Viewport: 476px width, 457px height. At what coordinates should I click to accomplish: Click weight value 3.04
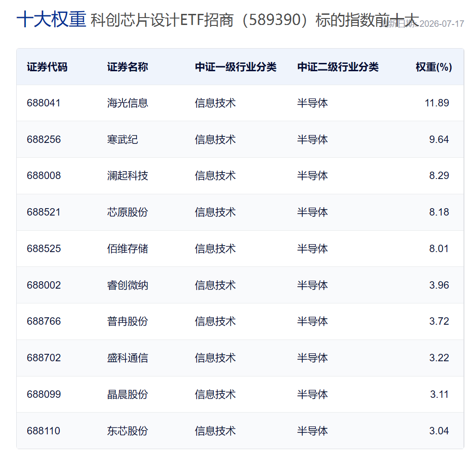[439, 431]
